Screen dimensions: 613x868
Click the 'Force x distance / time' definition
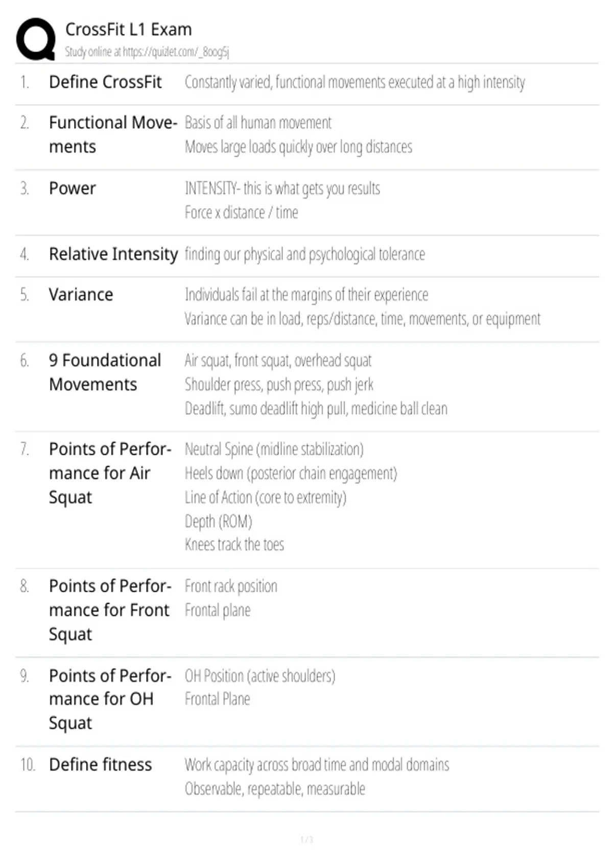click(241, 212)
